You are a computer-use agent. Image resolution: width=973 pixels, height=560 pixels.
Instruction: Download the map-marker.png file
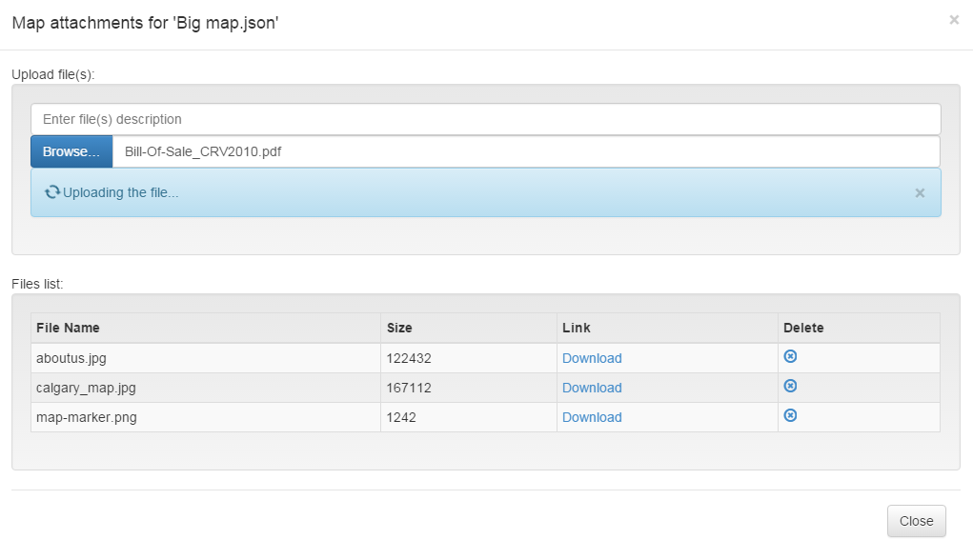[x=592, y=417]
